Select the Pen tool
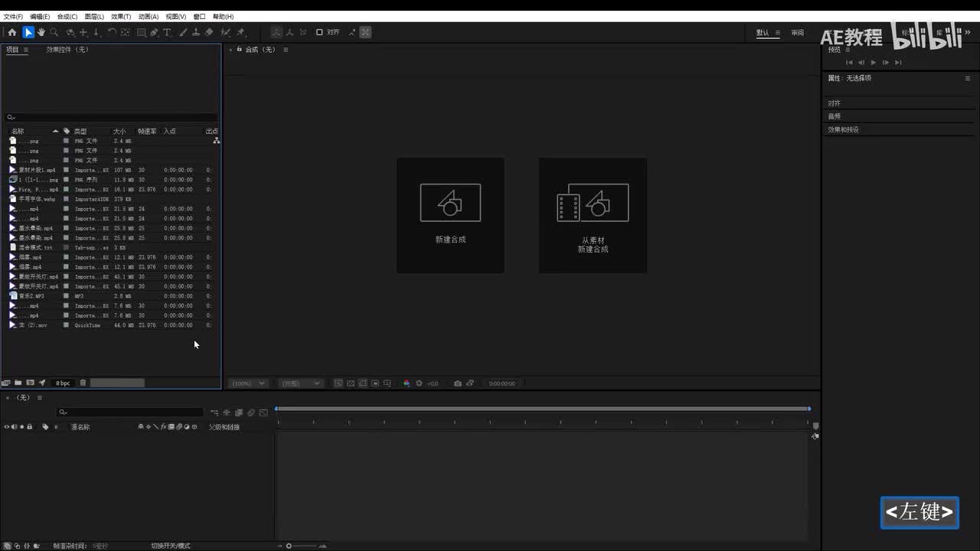Viewport: 980px width, 551px height. pyautogui.click(x=154, y=32)
